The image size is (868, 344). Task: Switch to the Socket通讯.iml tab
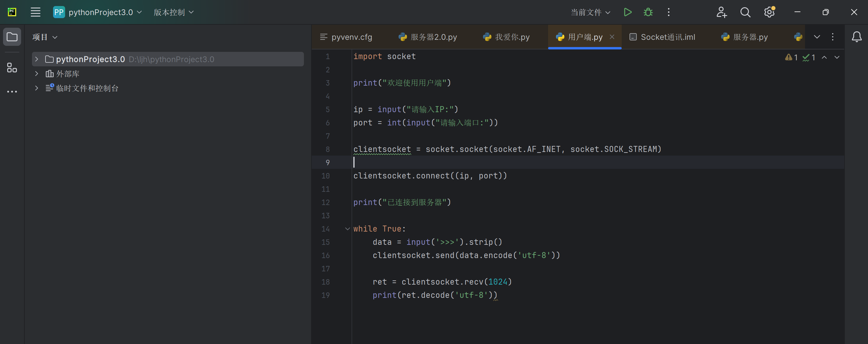click(662, 37)
